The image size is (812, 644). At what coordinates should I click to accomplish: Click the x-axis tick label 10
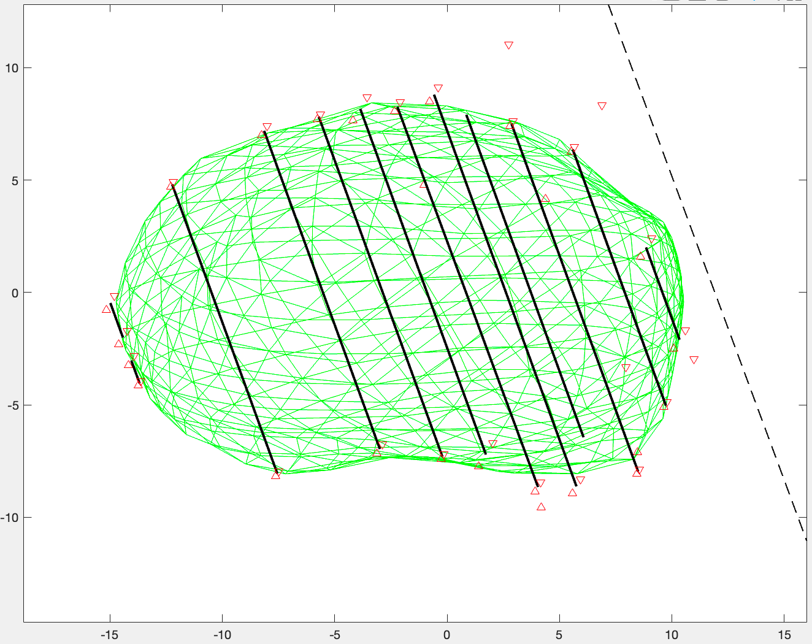[672, 635]
